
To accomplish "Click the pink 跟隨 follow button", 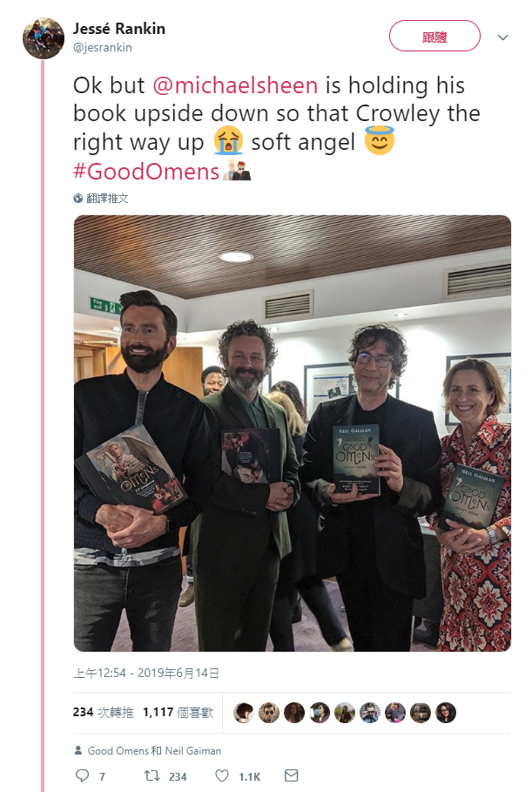I will point(434,36).
